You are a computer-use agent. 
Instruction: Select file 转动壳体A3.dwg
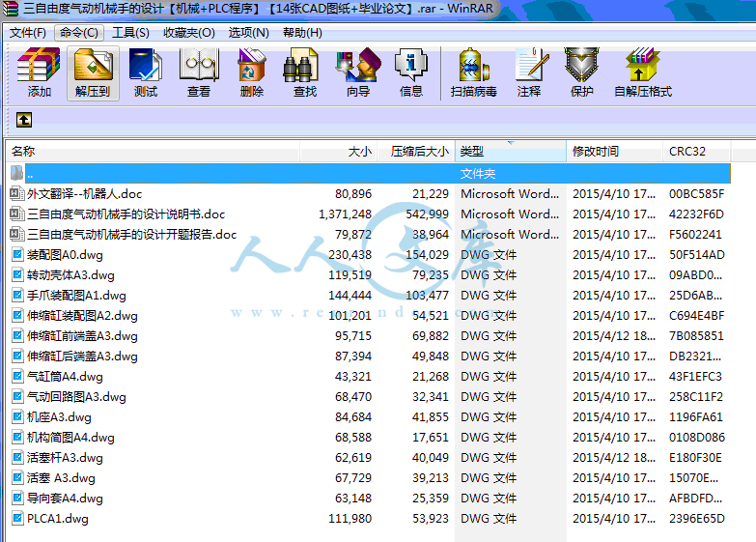tap(70, 275)
